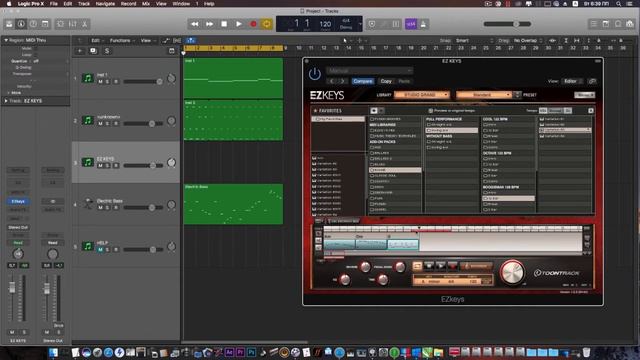Toggle the purple count-in button

(411, 24)
